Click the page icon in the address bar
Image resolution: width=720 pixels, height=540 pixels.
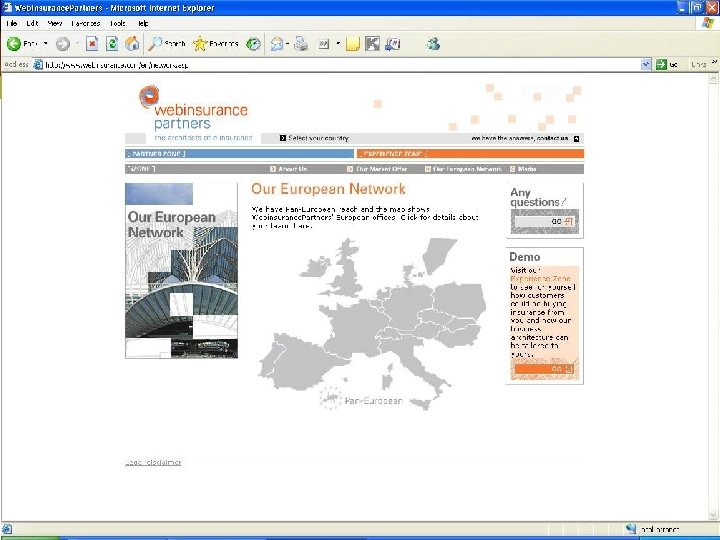point(39,64)
